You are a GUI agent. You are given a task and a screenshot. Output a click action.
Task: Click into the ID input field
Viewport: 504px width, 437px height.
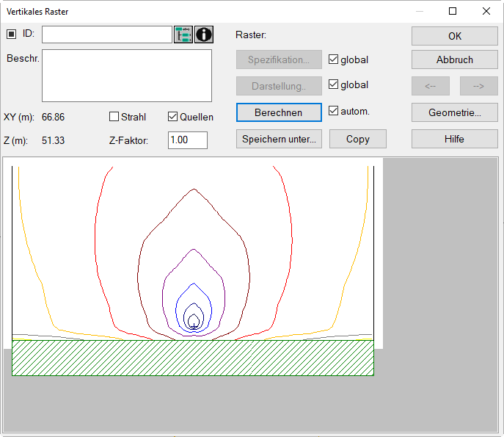(x=107, y=35)
